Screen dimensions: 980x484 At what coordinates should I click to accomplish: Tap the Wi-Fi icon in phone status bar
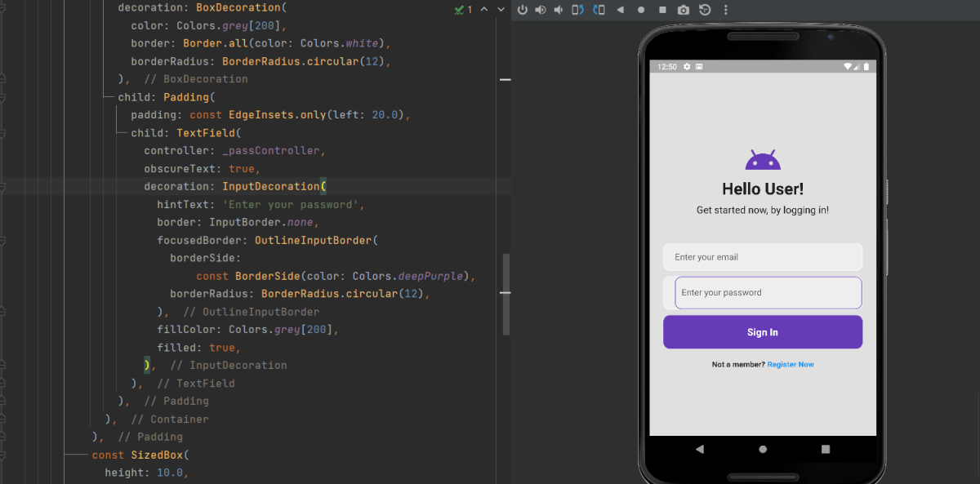[848, 67]
